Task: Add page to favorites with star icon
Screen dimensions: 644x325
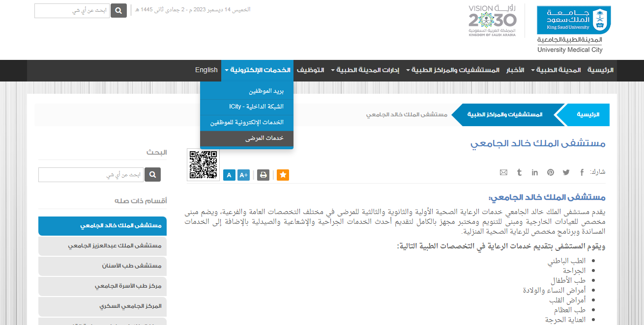Action: click(283, 175)
